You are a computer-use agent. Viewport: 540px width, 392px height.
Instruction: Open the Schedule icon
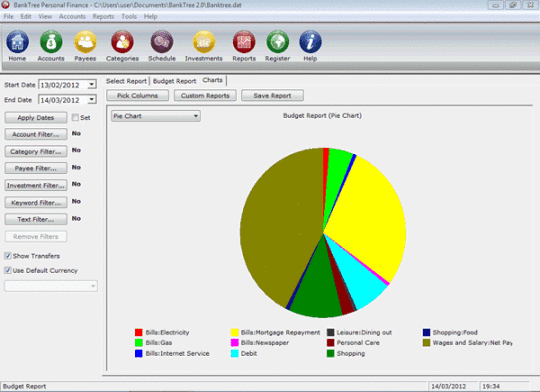pos(162,41)
